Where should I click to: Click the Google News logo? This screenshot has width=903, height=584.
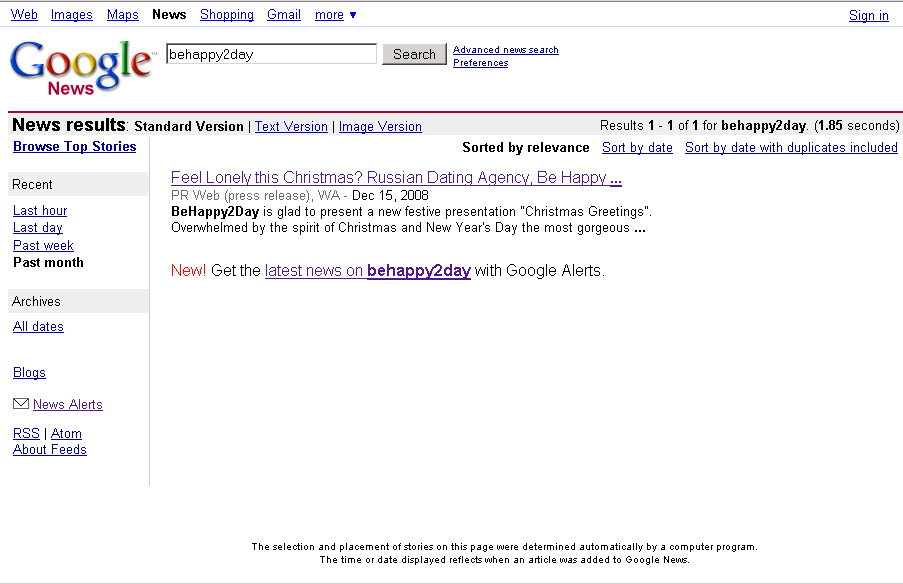(80, 68)
